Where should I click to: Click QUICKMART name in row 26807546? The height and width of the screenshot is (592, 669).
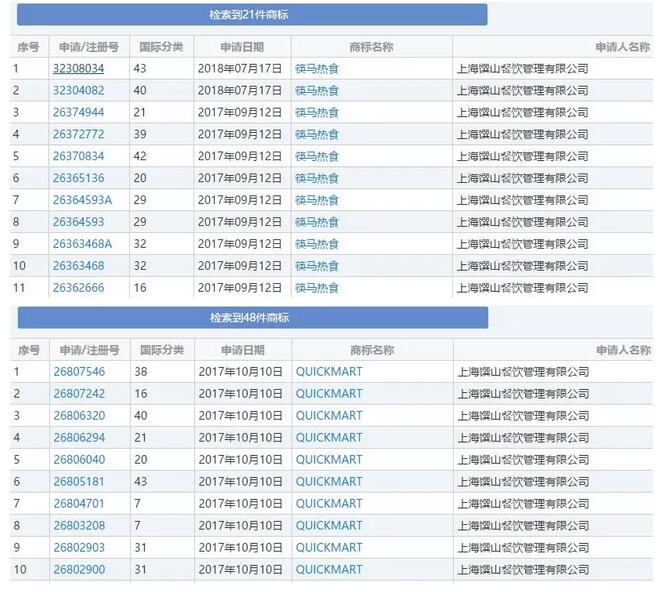pos(329,372)
